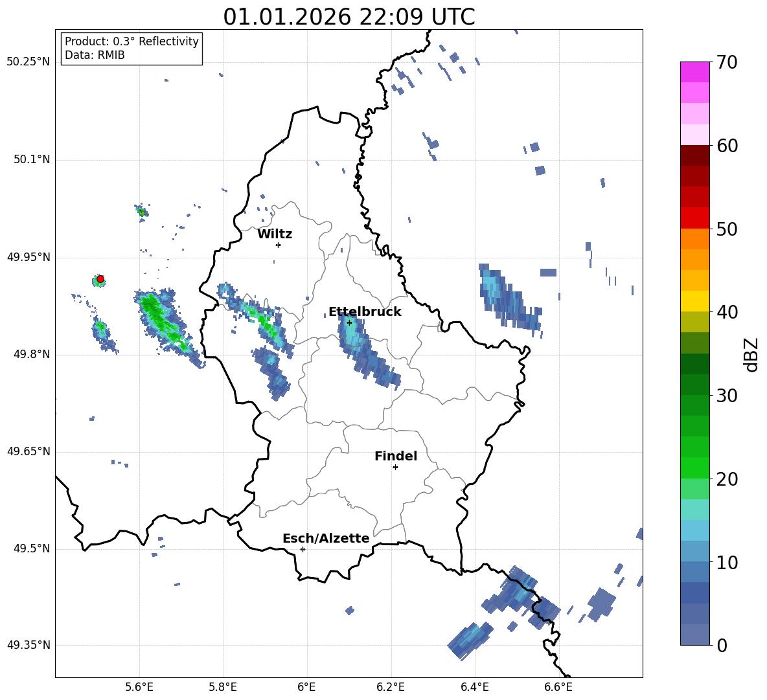
Task: Click the colorbar tick value 10
Action: (727, 562)
